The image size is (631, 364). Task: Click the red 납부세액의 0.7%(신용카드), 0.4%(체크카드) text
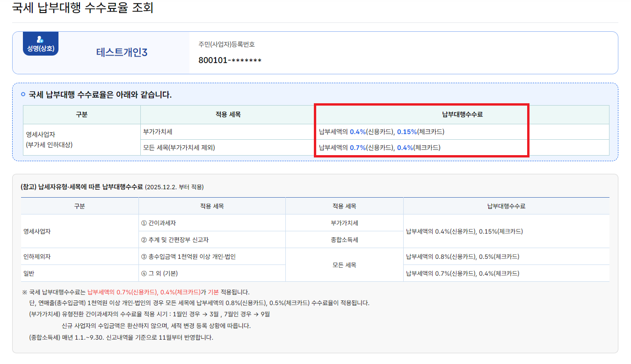pyautogui.click(x=144, y=292)
